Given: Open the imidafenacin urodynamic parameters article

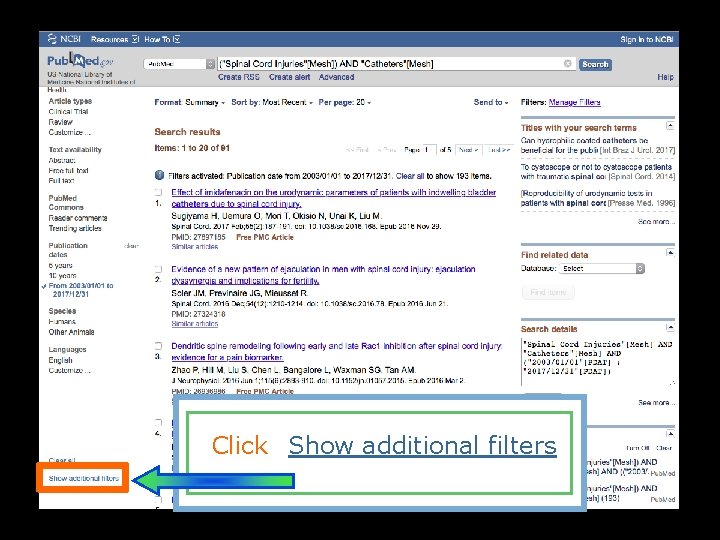Looking at the screenshot, I should [333, 198].
